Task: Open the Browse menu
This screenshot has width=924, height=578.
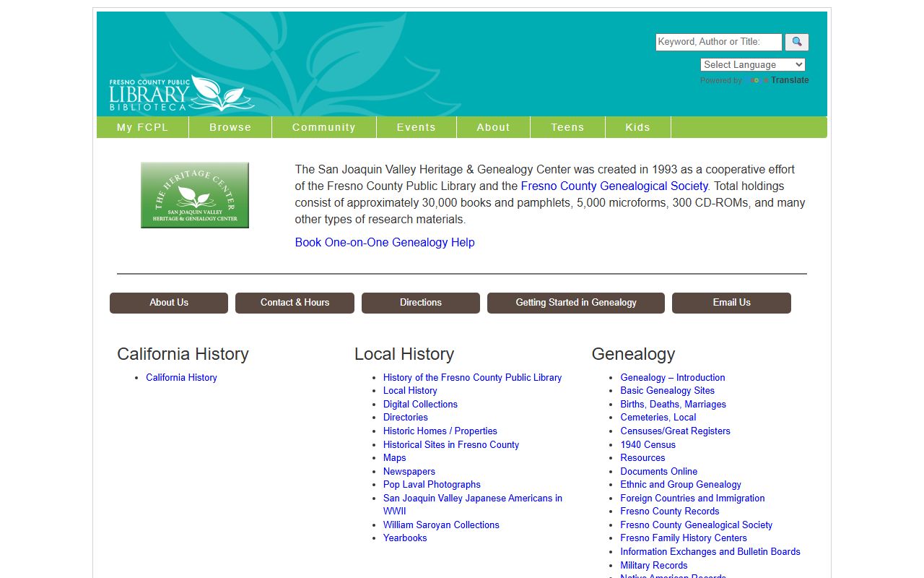Action: (230, 127)
